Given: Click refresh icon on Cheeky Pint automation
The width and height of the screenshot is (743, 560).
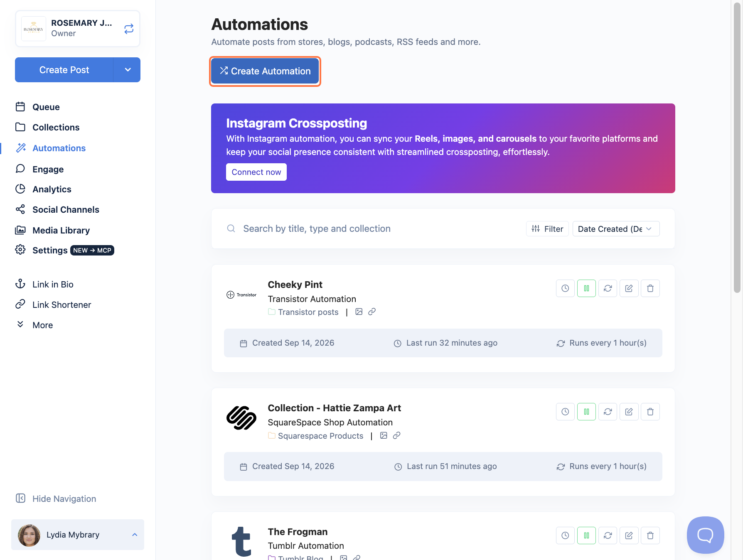Looking at the screenshot, I should click(608, 288).
